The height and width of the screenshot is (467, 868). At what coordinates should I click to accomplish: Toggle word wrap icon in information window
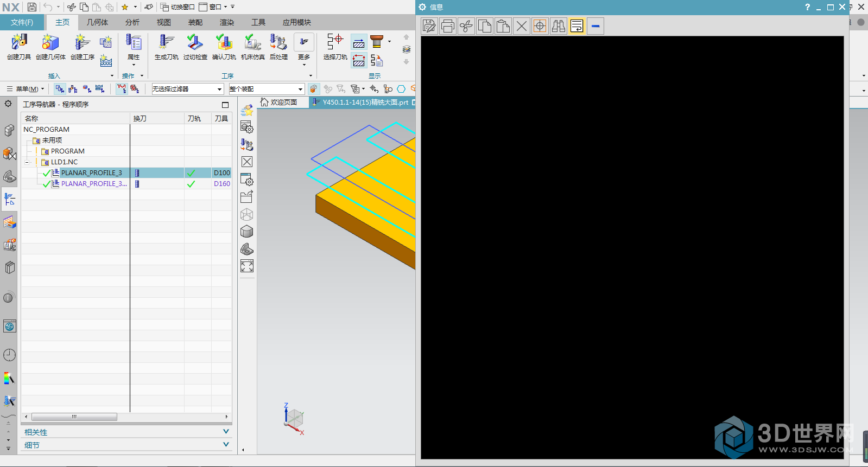(576, 26)
